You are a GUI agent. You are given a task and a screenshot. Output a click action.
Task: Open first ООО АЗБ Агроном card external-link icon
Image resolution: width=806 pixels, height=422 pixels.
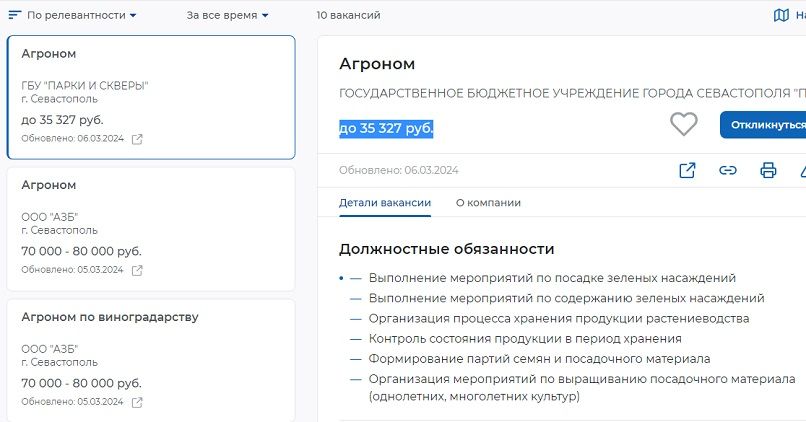[x=137, y=270]
